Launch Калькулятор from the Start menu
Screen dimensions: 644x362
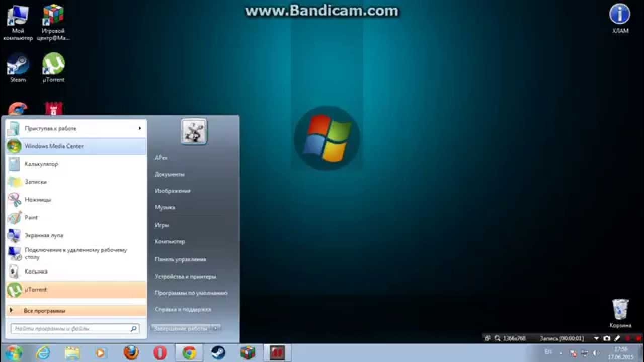pos(76,164)
